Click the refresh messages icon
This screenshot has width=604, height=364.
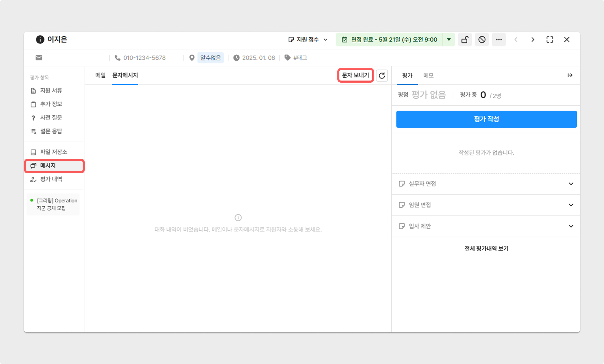coord(382,76)
